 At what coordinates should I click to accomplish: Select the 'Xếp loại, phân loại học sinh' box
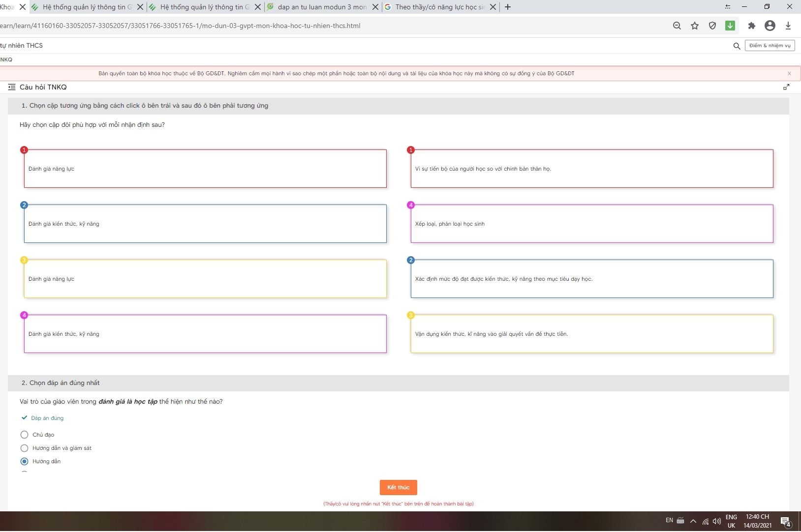[592, 224]
